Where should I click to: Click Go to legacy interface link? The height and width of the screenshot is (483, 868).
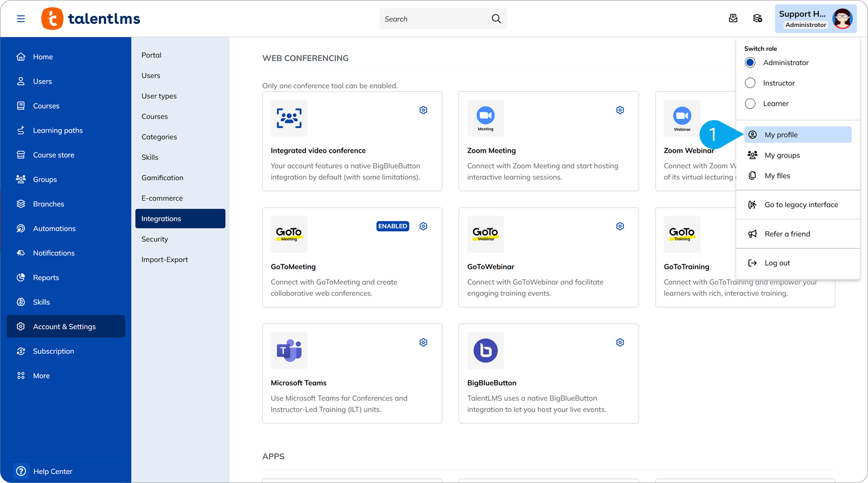point(801,205)
